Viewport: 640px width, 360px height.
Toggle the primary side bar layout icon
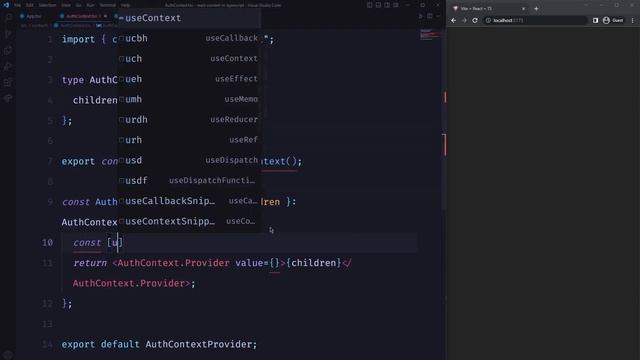click(369, 5)
